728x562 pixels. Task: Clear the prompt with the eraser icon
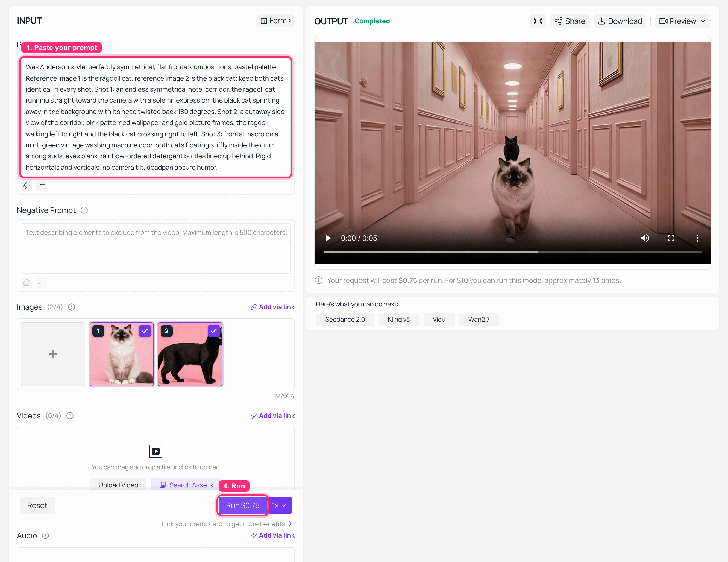pyautogui.click(x=26, y=186)
